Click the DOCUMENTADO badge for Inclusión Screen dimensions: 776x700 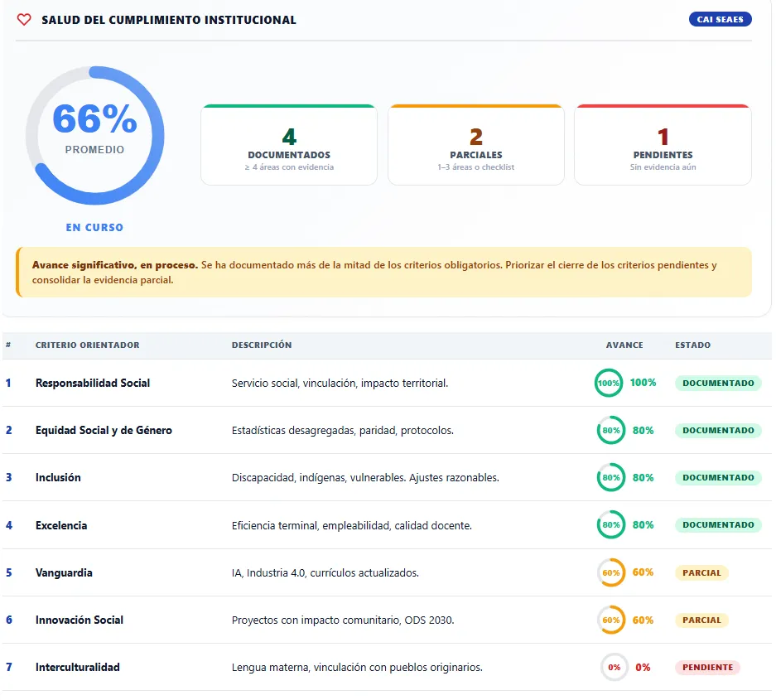pyautogui.click(x=718, y=477)
